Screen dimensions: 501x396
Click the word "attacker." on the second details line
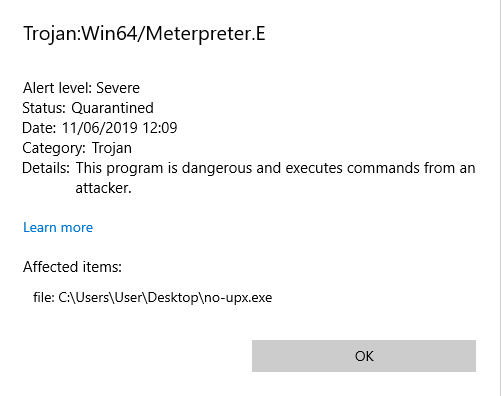(103, 188)
